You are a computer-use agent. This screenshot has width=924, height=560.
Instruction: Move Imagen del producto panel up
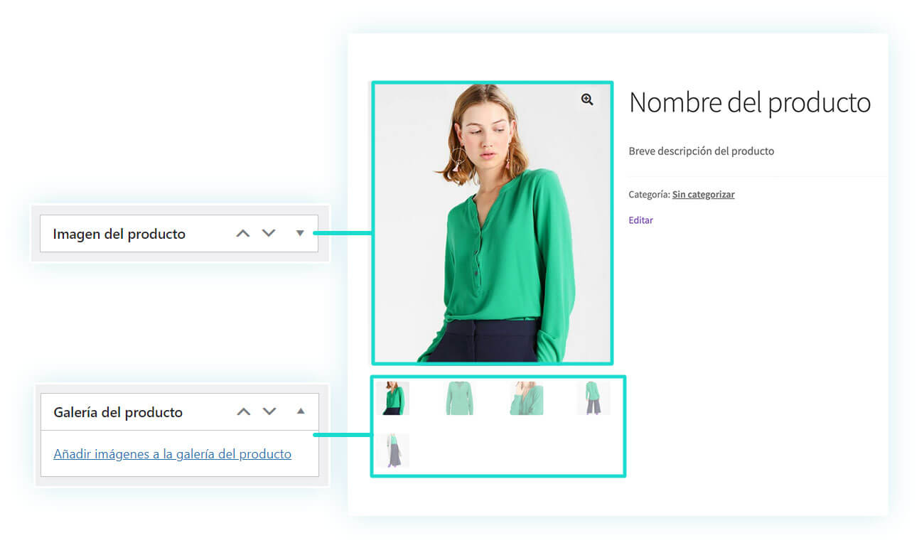pos(243,233)
